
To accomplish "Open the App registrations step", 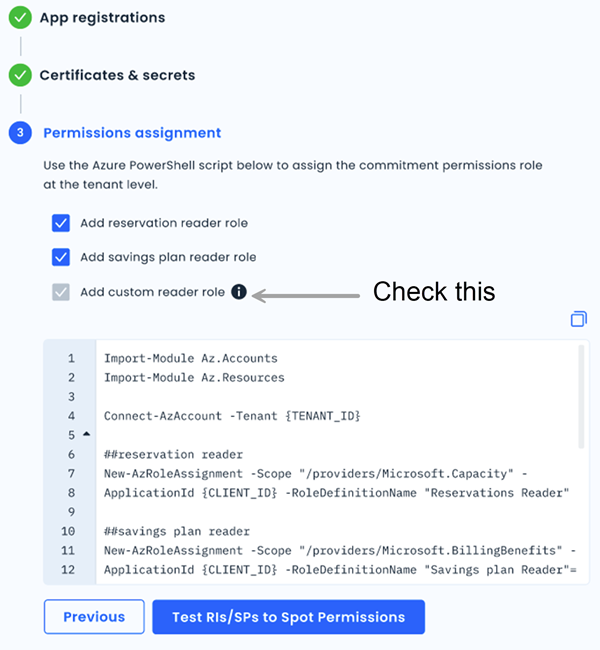I will pos(102,18).
